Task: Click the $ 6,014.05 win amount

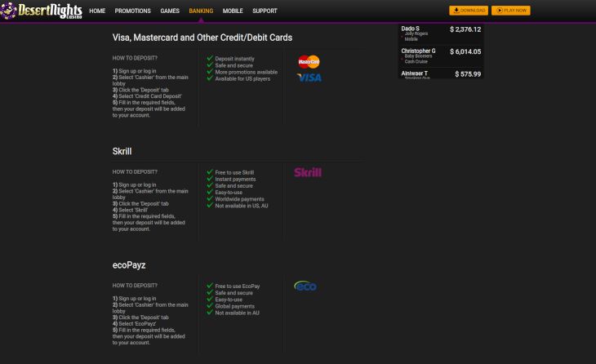Action: click(x=465, y=51)
